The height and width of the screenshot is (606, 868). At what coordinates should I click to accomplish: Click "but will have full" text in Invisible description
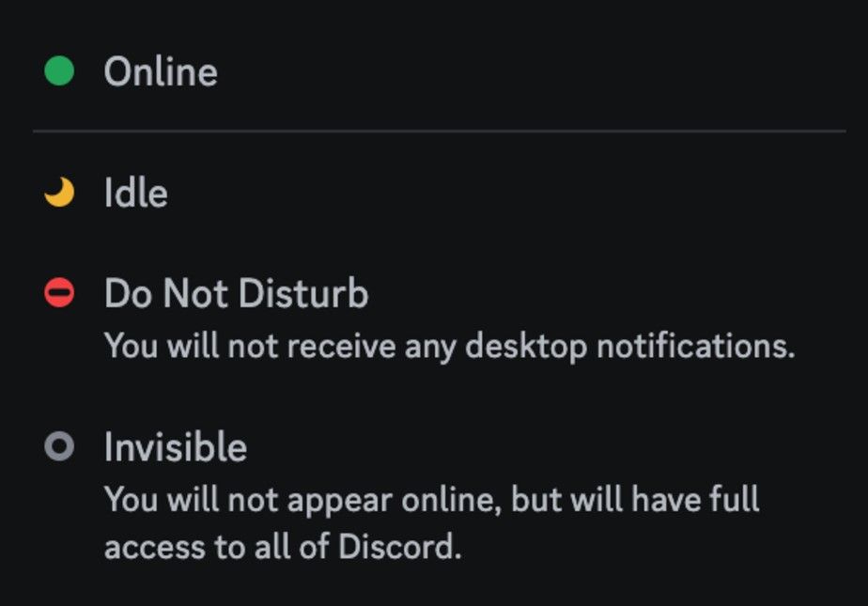(635, 499)
